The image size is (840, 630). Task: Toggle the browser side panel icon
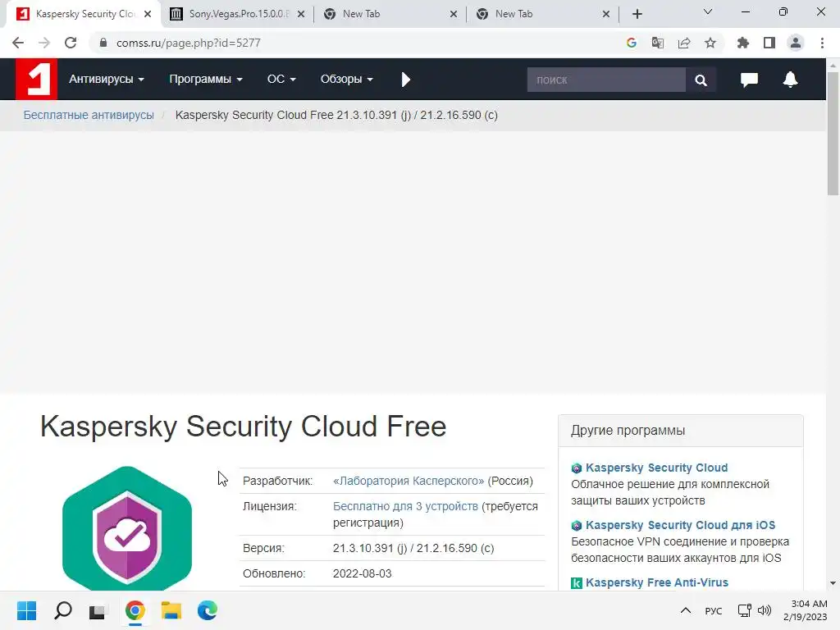769,43
